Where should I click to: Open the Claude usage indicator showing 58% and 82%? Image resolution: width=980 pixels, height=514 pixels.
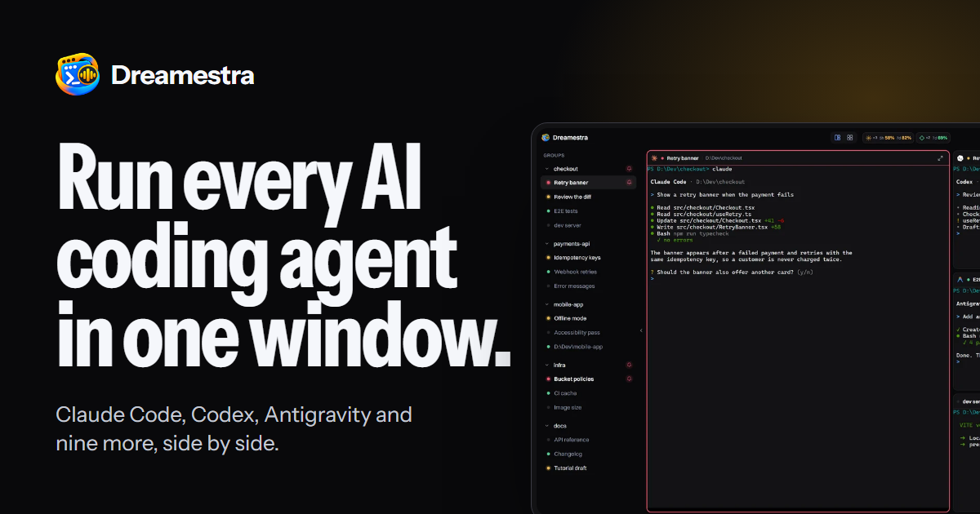pos(889,138)
